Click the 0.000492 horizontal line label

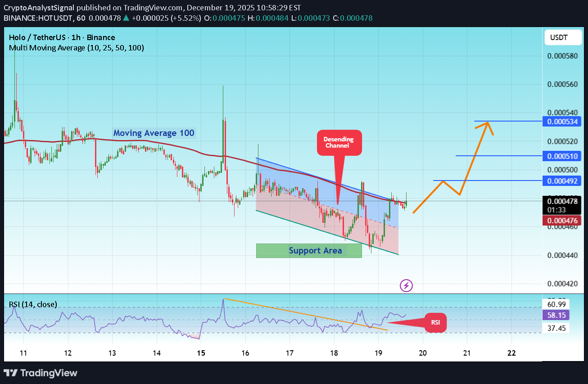[562, 181]
